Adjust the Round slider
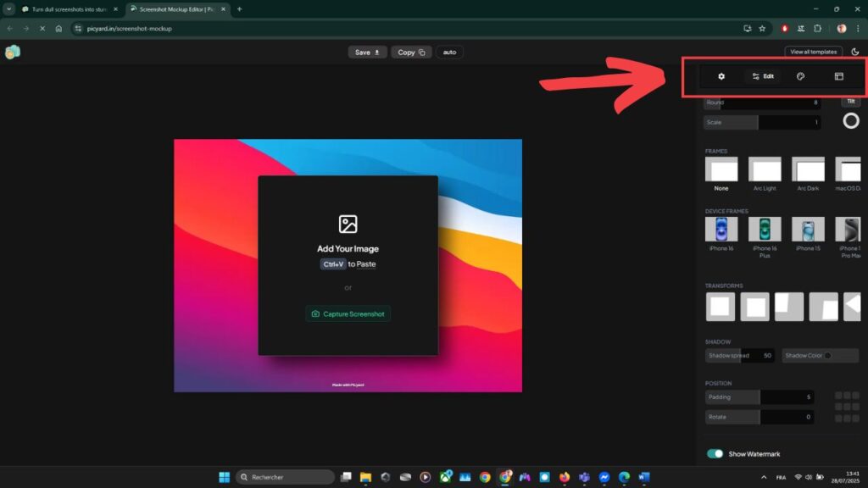 762,103
